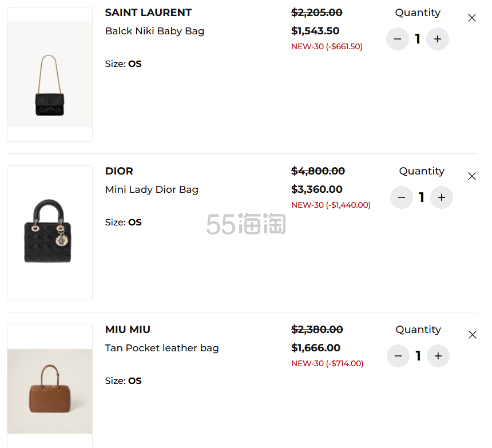Screen dimensions: 492x448
Task: Remove Dior bag from cart
Action: point(471,176)
